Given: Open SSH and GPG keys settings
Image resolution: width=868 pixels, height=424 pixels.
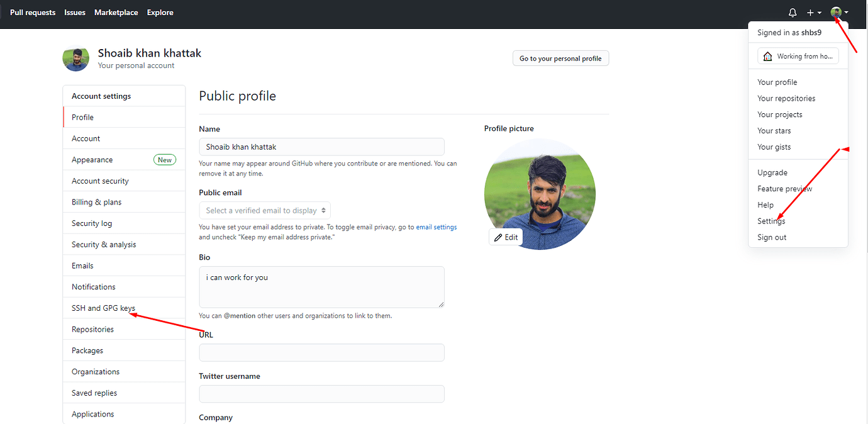Looking at the screenshot, I should (103, 308).
